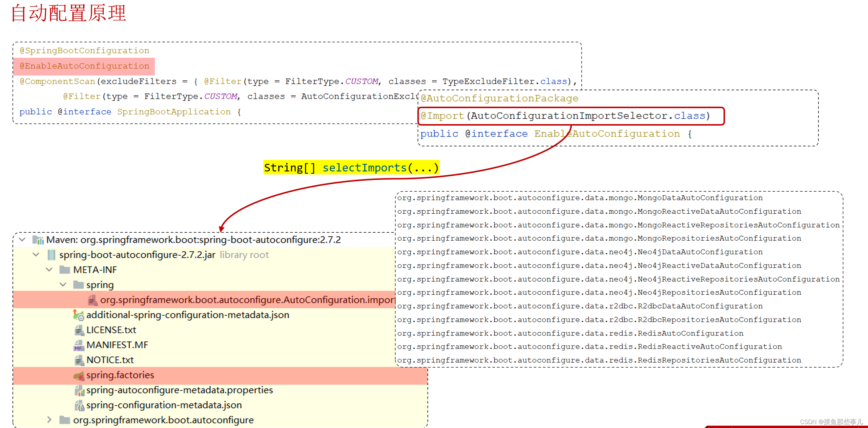Click the MongoDataAutoConfiguration entry

pyautogui.click(x=580, y=198)
